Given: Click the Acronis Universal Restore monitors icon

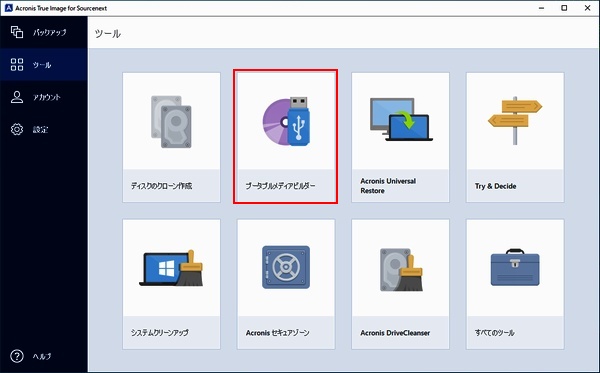Looking at the screenshot, I should (401, 119).
